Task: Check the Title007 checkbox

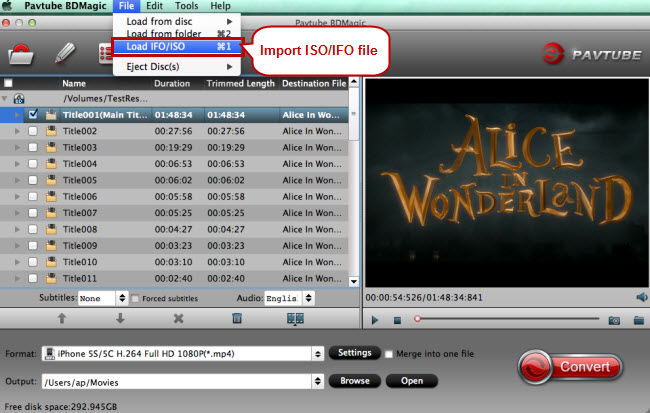Action: (x=33, y=213)
